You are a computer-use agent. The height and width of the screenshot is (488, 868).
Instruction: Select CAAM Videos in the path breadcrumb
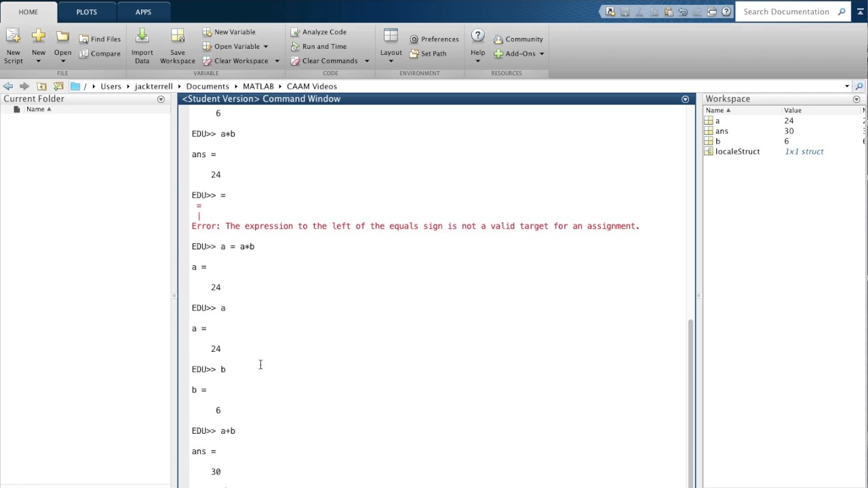(x=312, y=86)
